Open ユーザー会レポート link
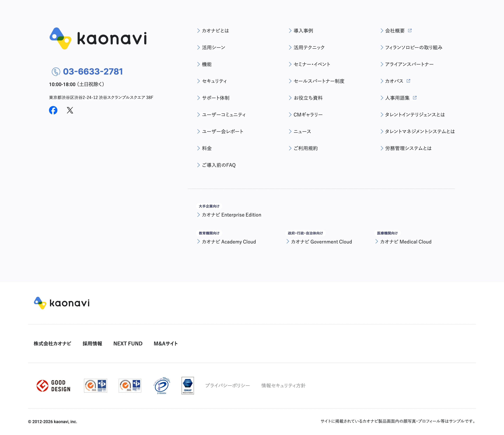The height and width of the screenshot is (435, 504). [223, 131]
